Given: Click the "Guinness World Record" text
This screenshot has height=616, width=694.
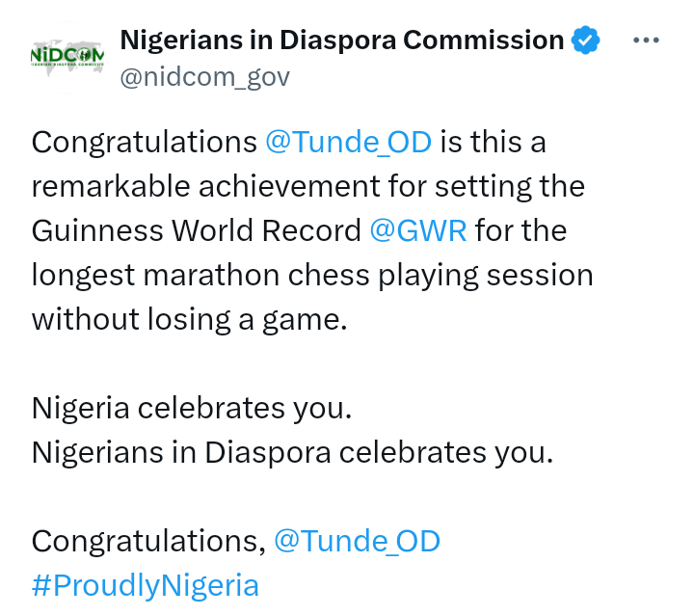Looking at the screenshot, I should pos(196,230).
